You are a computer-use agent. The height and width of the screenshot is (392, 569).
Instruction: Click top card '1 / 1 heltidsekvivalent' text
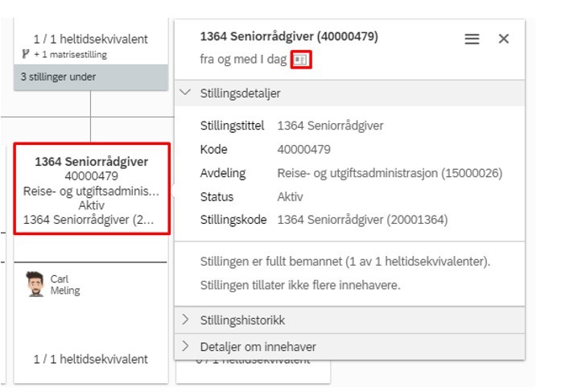(x=91, y=39)
